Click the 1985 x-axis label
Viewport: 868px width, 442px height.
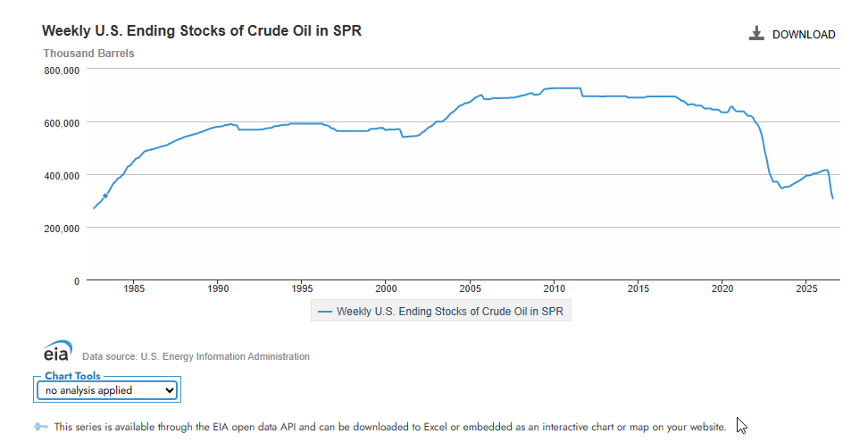pyautogui.click(x=134, y=288)
